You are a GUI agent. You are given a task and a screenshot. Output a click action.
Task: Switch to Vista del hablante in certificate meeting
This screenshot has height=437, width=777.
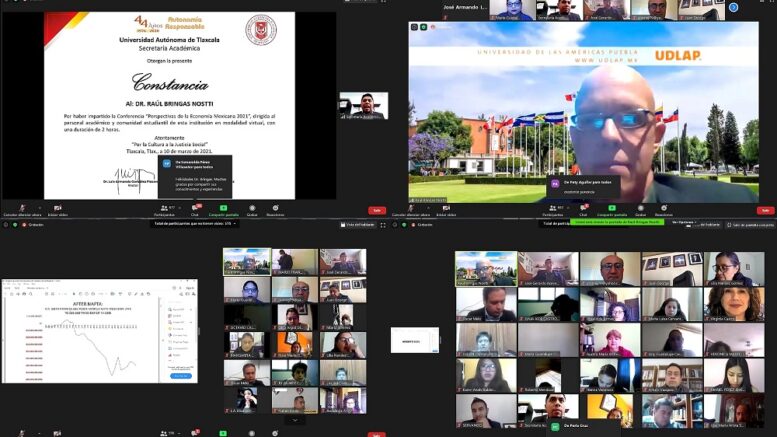pyautogui.click(x=358, y=225)
